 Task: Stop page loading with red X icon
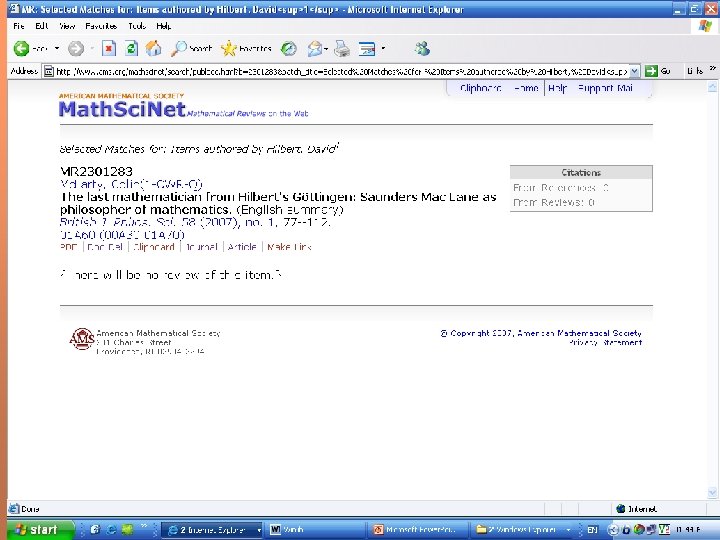[109, 48]
